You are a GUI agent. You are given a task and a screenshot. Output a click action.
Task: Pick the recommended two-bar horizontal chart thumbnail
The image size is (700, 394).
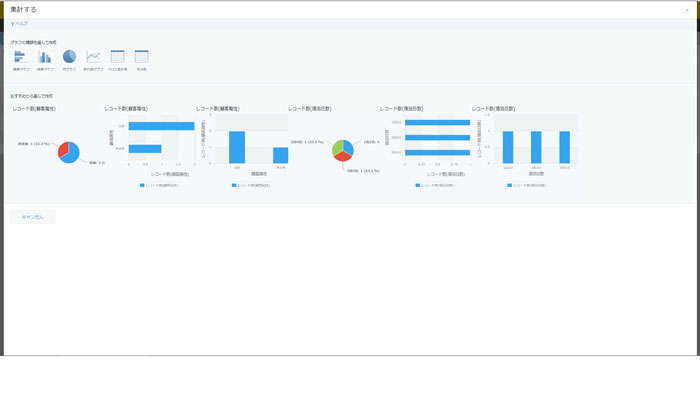[x=150, y=148]
